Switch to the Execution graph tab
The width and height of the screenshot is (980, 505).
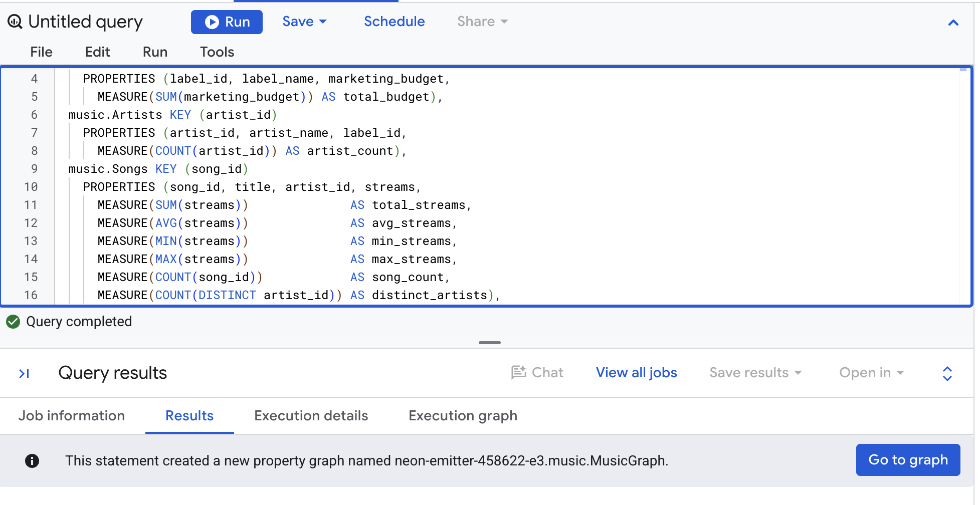(x=463, y=416)
